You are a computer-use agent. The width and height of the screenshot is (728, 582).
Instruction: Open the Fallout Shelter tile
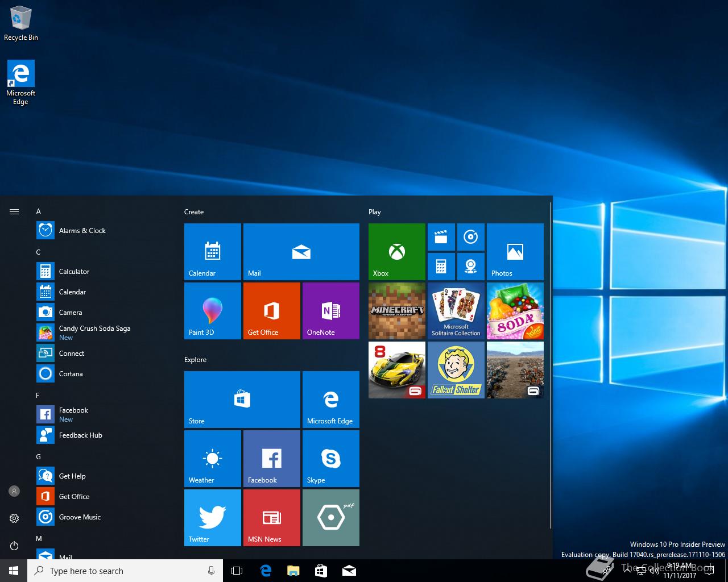(456, 369)
